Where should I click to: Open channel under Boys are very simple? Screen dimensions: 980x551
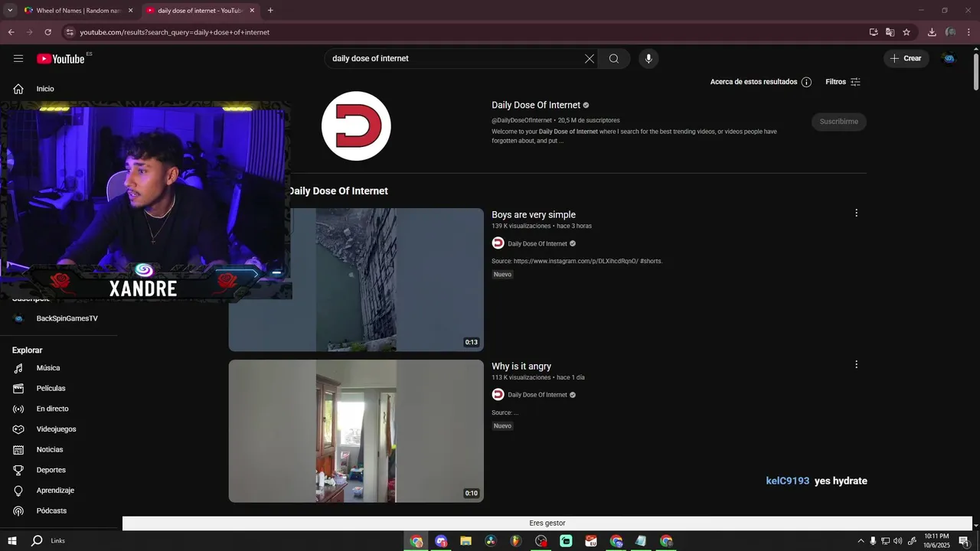pos(537,243)
